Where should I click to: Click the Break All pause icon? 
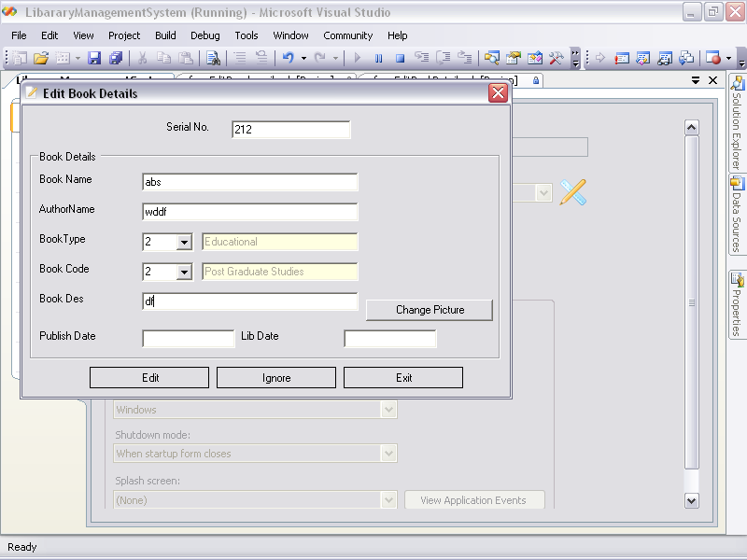click(379, 58)
